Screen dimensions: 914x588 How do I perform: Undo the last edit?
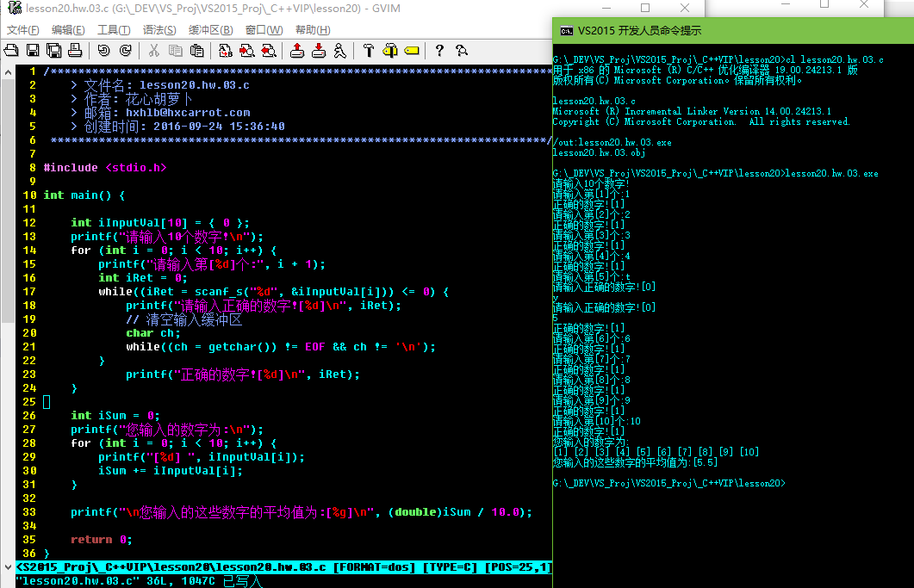coord(103,51)
